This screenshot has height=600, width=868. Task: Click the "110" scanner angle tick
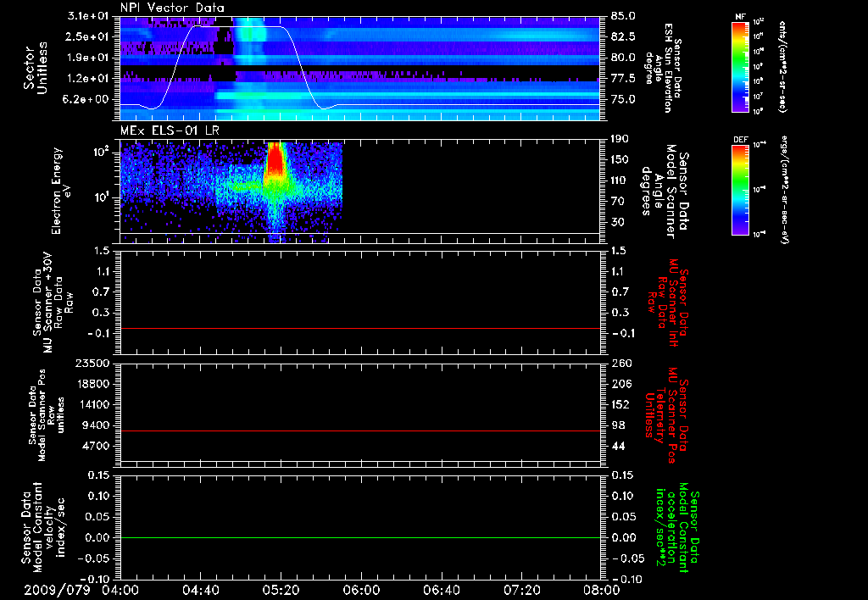[x=620, y=181]
